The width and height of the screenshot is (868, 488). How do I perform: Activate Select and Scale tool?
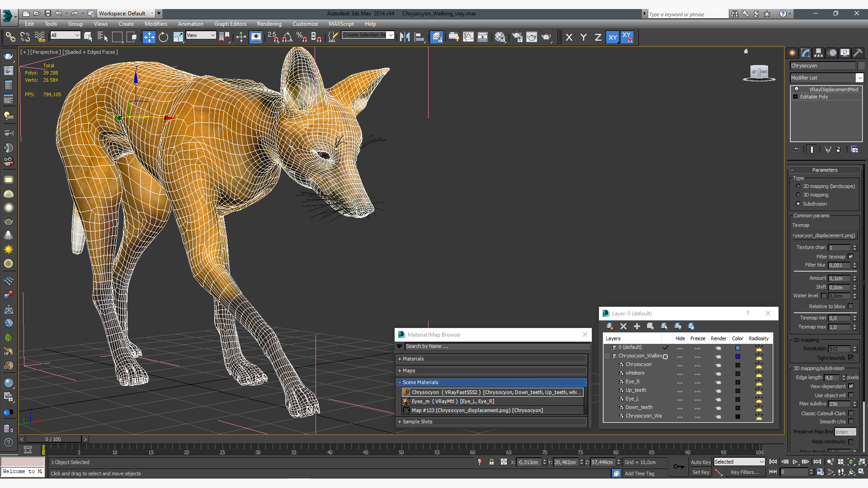click(178, 37)
